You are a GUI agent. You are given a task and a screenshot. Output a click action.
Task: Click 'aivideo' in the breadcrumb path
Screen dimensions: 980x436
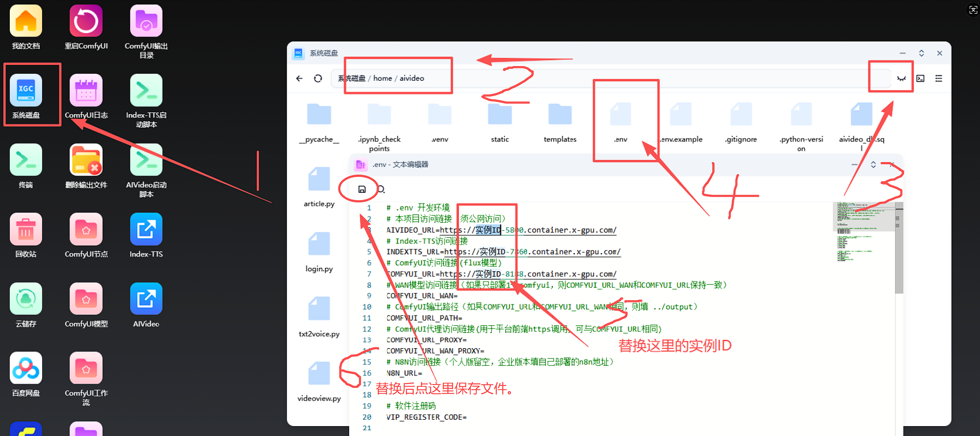pos(411,79)
